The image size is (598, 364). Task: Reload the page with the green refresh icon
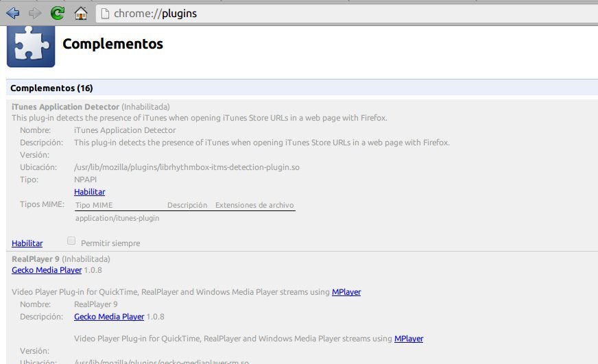[58, 13]
